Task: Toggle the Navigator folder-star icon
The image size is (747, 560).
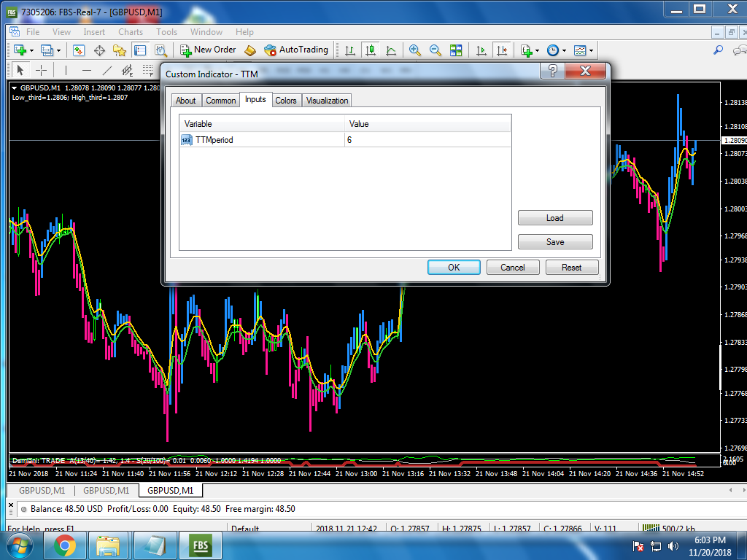Action: click(119, 50)
